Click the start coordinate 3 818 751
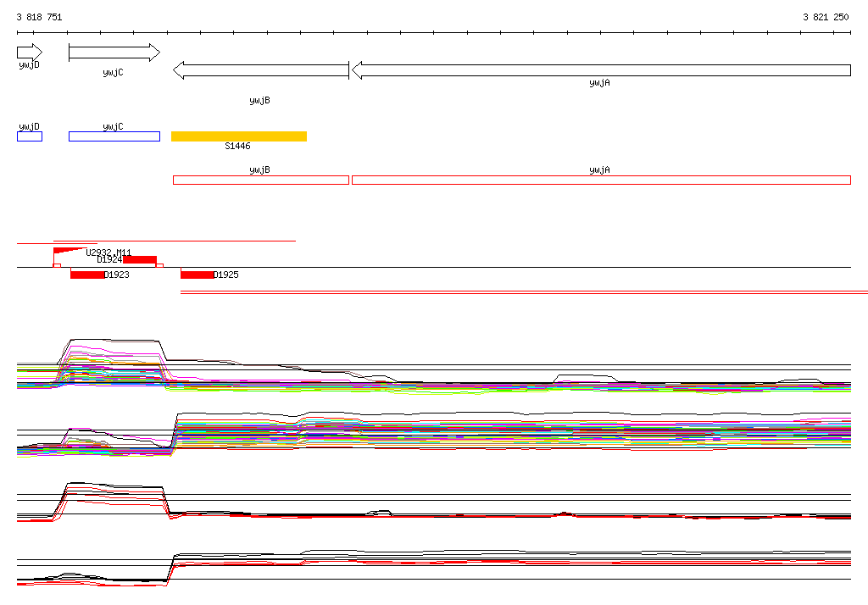This screenshot has width=868, height=605. [39, 17]
